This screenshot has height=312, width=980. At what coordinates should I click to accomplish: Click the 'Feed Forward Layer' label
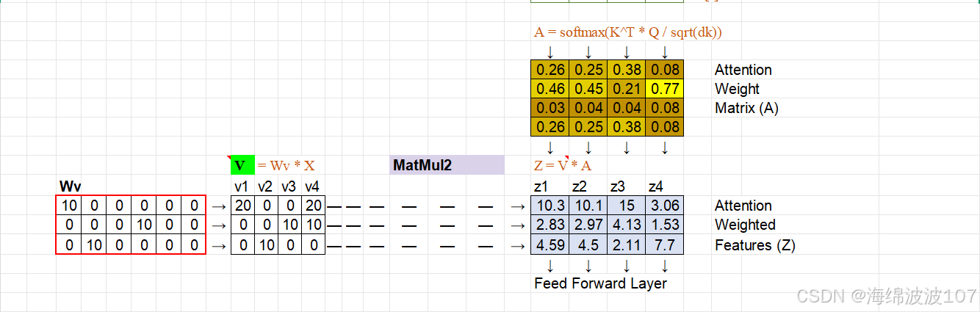[x=600, y=283]
